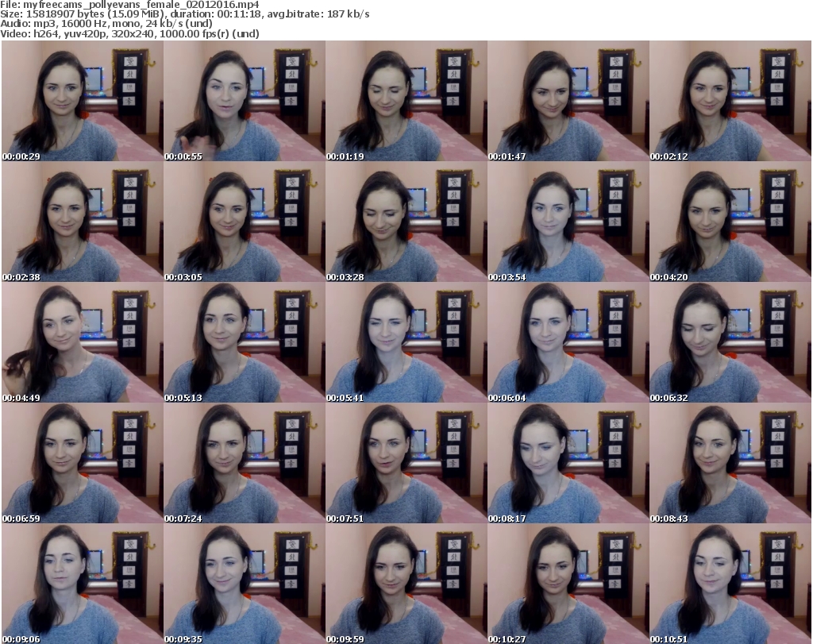The height and width of the screenshot is (644, 813).
Task: Open the thumbnail stamped 00:08:17
Action: point(568,463)
